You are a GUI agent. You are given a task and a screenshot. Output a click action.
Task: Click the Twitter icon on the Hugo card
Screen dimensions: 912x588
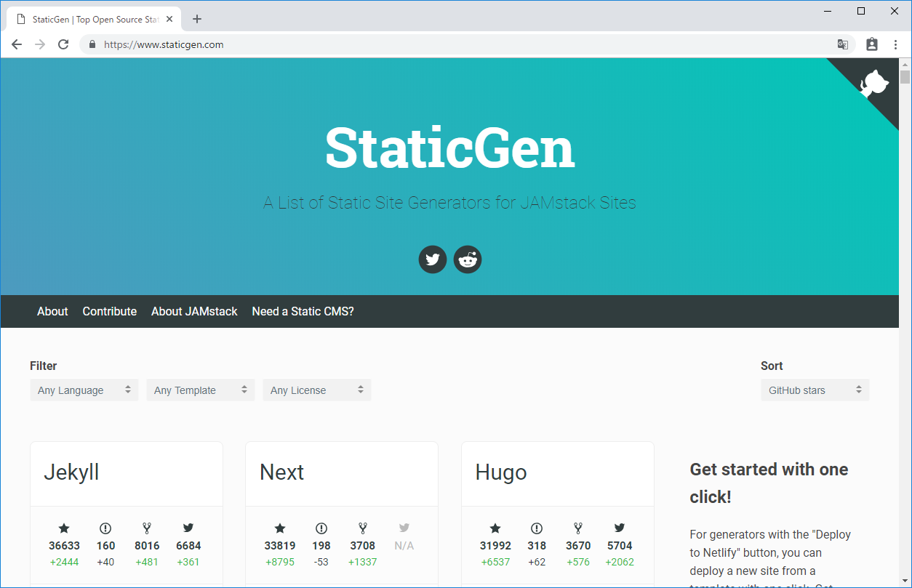[x=620, y=528]
